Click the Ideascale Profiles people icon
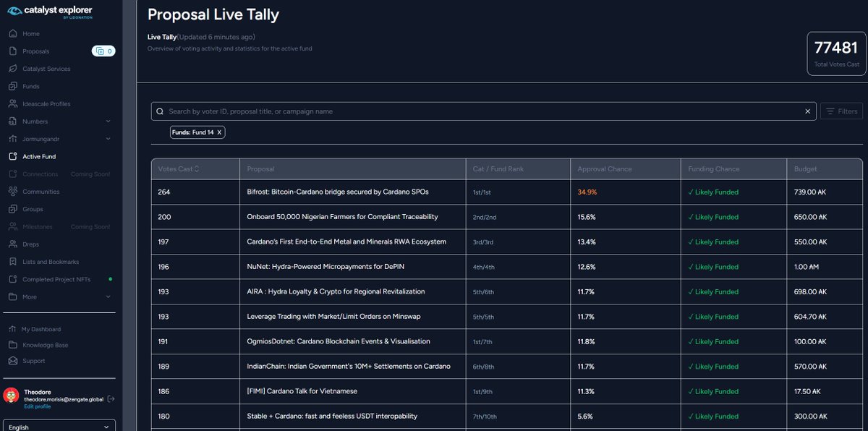Image resolution: width=868 pixels, height=431 pixels. click(12, 104)
